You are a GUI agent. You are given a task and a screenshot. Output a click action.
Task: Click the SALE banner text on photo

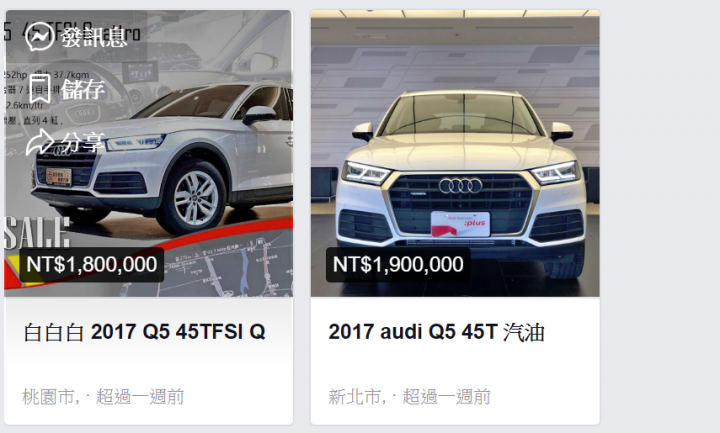pos(37,233)
